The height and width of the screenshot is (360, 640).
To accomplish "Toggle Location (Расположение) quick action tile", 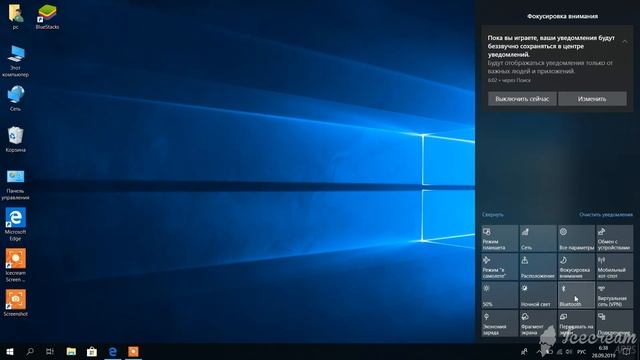I will pyautogui.click(x=538, y=267).
